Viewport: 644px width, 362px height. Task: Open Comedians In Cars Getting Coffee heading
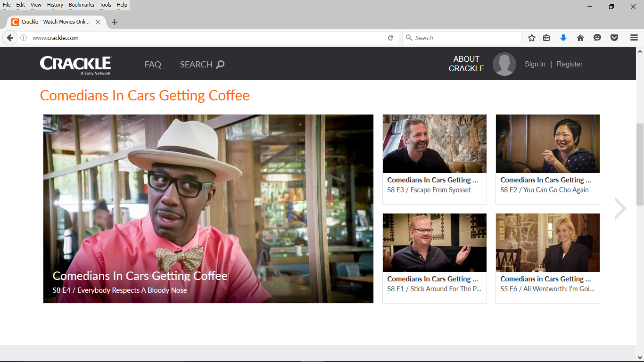145,95
